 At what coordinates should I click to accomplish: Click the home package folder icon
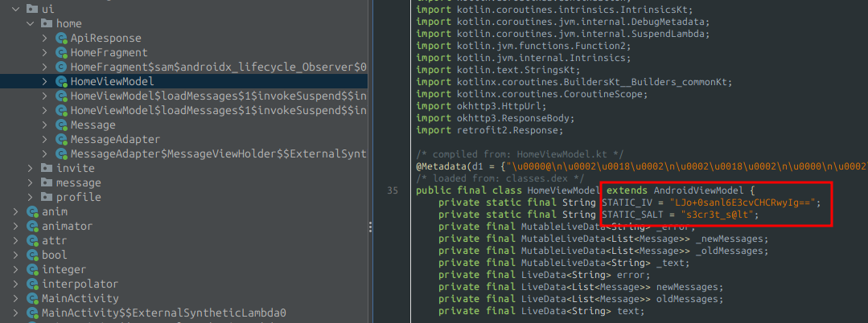[x=47, y=24]
